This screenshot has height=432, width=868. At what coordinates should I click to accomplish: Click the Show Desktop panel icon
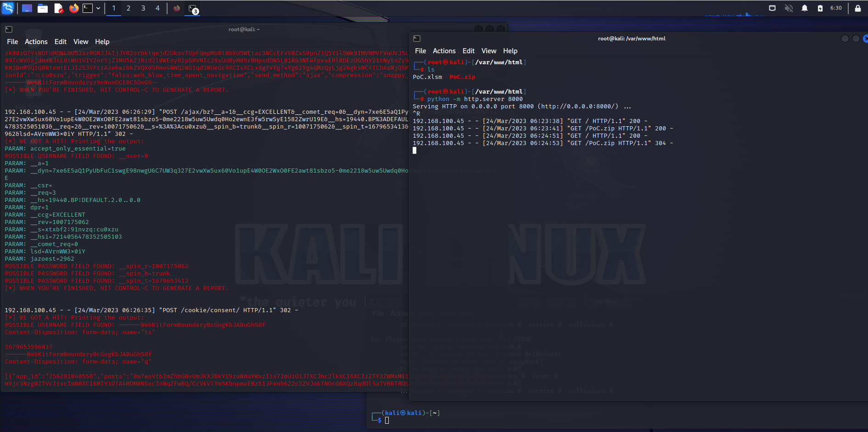point(27,8)
